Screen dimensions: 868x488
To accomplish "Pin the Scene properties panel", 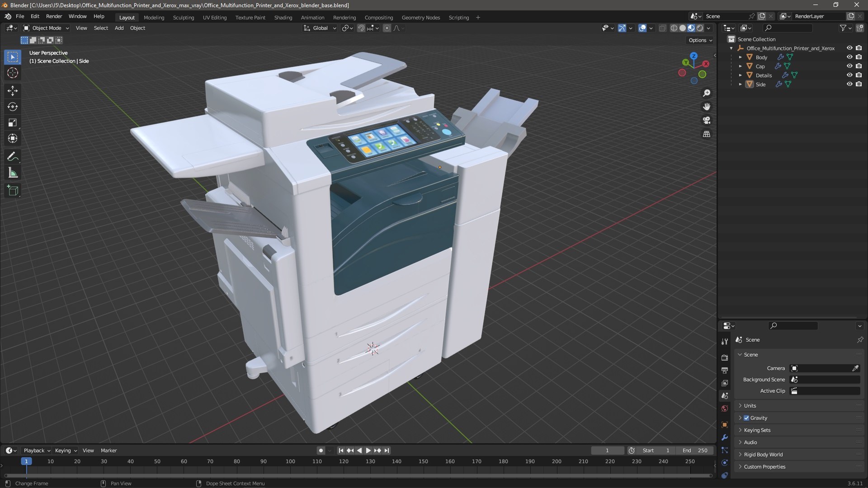I will pyautogui.click(x=860, y=340).
